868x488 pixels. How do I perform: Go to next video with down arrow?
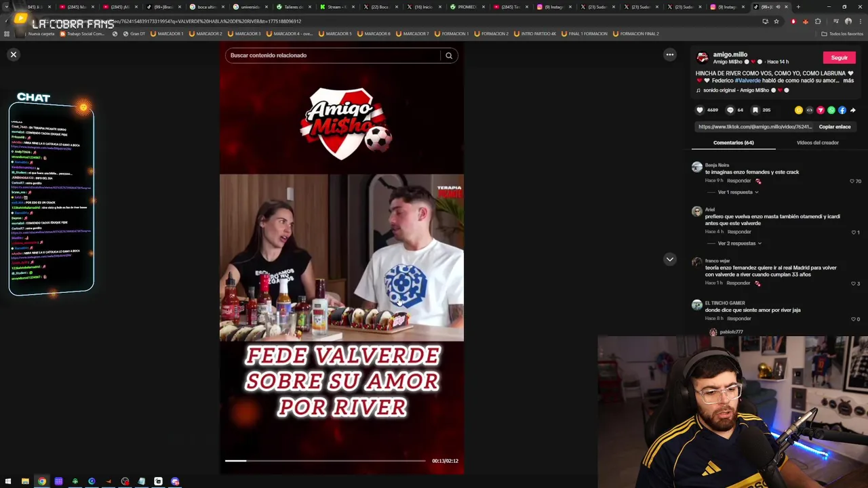tap(669, 259)
